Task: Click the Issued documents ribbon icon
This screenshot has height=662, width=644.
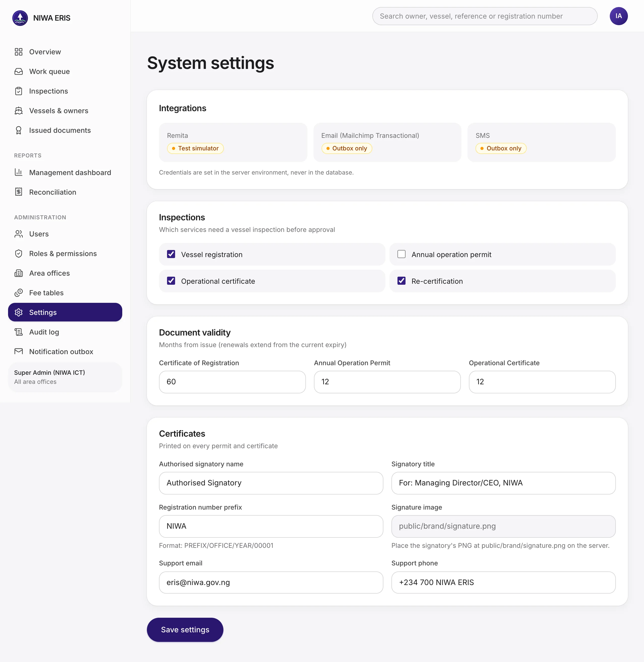Action: click(19, 130)
